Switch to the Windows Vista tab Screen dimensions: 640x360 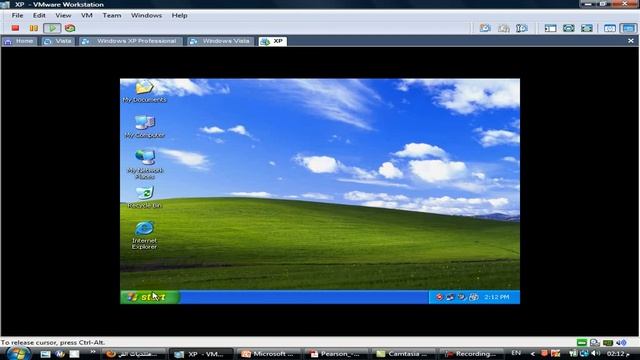click(x=220, y=41)
